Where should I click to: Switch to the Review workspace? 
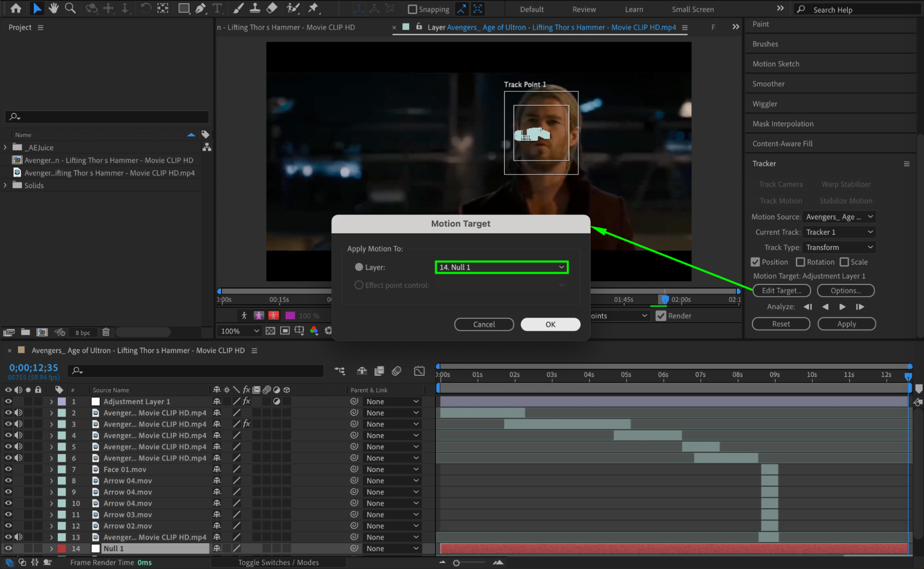click(584, 9)
